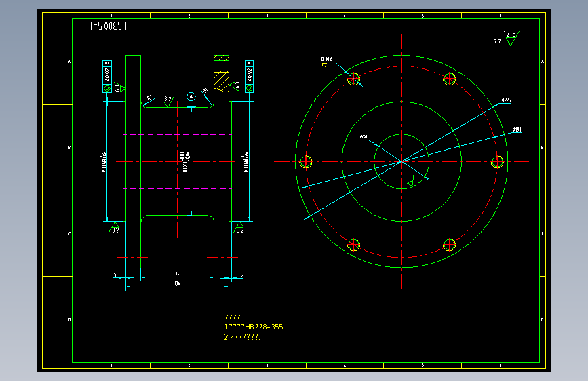Screen dimensions: 588x381
Task: Select the lower-right bolt hole
Action: 449,245
